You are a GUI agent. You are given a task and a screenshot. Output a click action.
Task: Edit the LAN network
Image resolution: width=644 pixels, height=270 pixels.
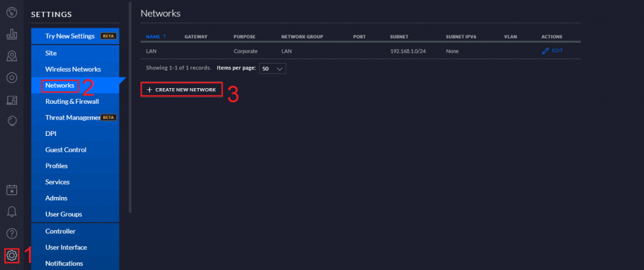552,50
